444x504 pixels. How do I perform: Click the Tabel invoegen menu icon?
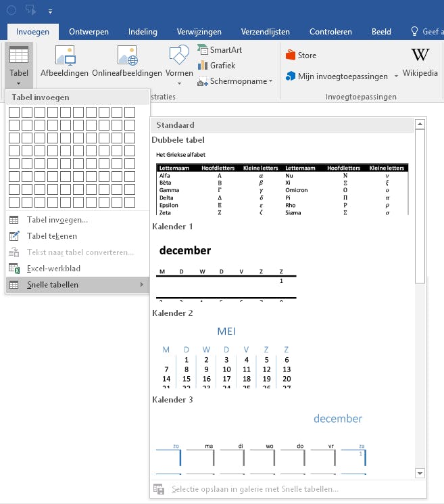14,220
